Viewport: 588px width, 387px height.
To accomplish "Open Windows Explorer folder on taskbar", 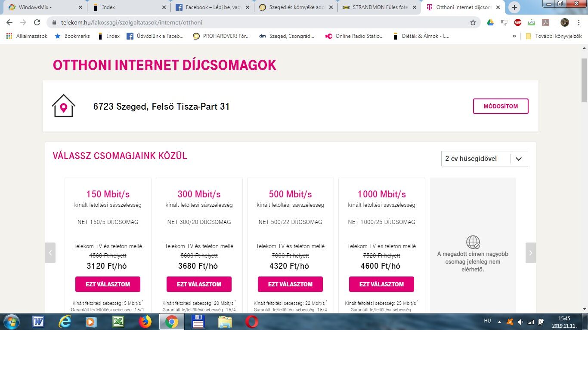I will coord(225,322).
